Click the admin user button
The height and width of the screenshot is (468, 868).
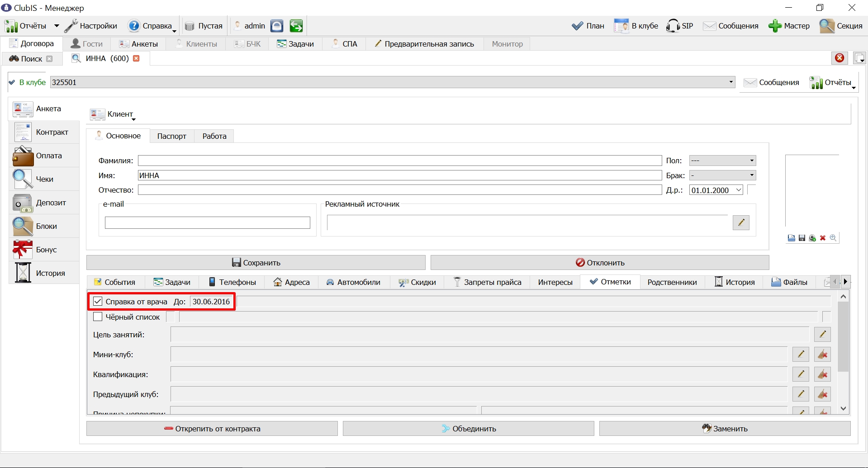[x=249, y=26]
